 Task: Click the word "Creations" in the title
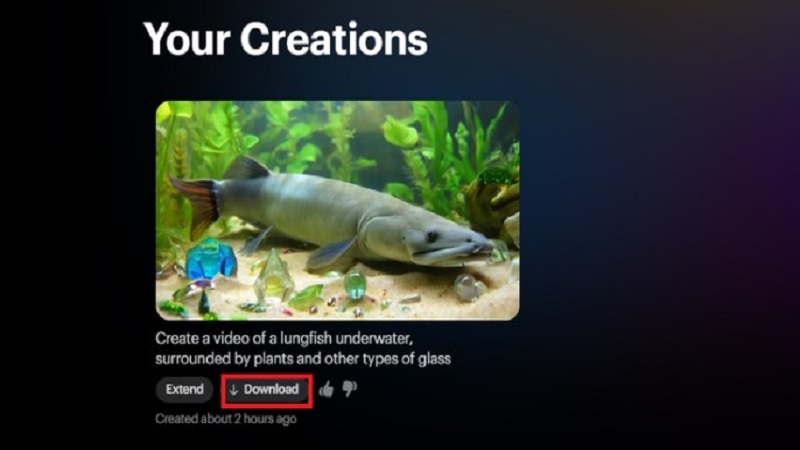334,39
